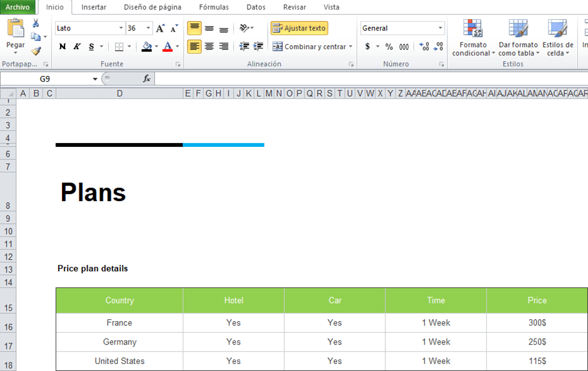Image resolution: width=588 pixels, height=371 pixels.
Task: Apply thousands separator 000 style
Action: [x=404, y=47]
